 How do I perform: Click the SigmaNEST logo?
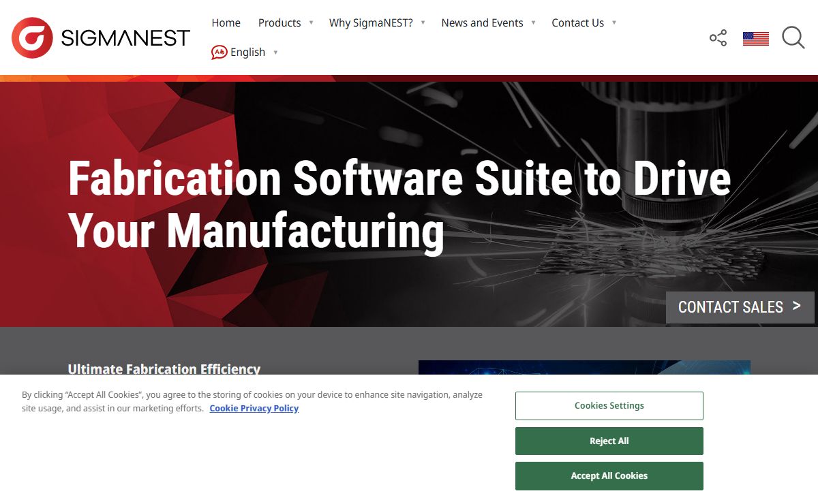(x=101, y=37)
